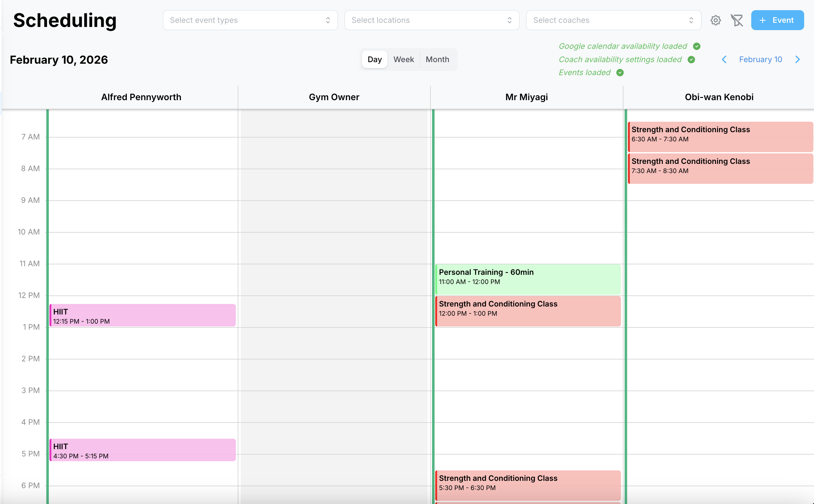
Task: Expand the Select locations dropdown
Action: coord(432,20)
